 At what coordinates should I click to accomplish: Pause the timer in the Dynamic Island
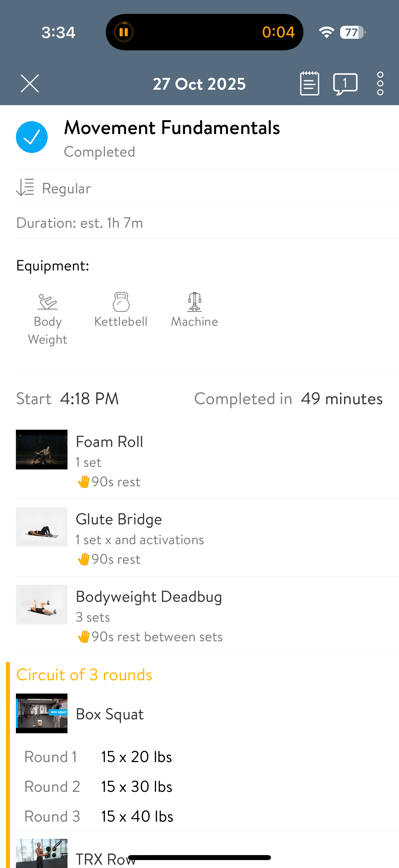(124, 32)
